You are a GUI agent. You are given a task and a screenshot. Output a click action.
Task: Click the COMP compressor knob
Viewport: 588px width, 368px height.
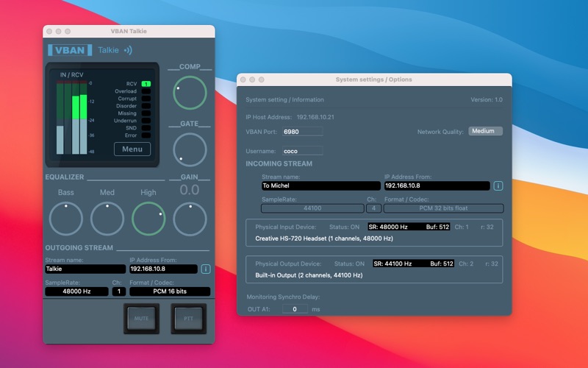coord(190,93)
